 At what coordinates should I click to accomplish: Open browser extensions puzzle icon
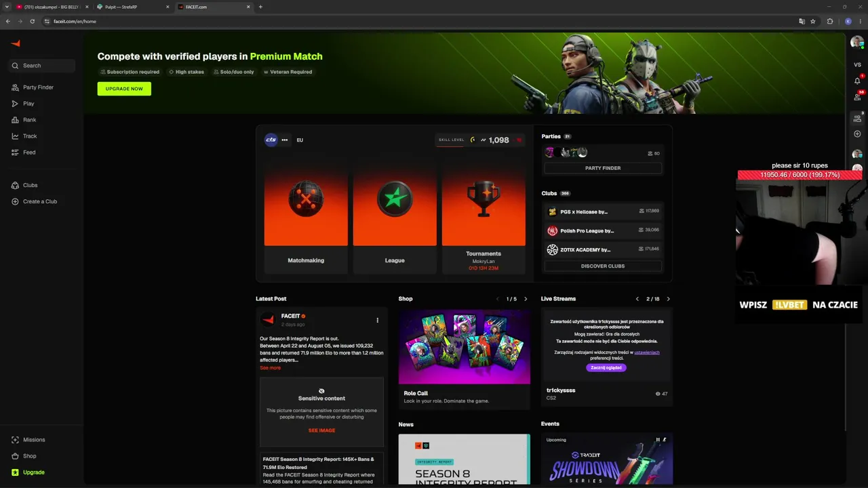tap(830, 21)
